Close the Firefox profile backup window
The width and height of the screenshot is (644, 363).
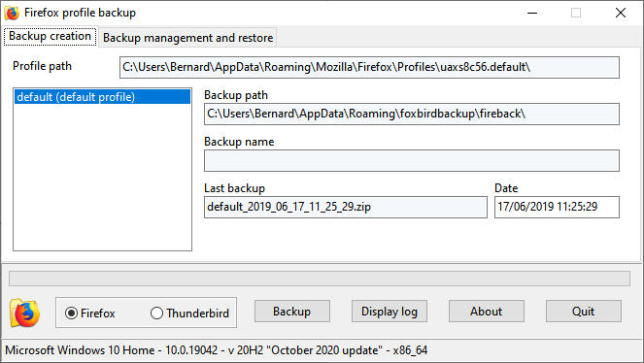[621, 13]
